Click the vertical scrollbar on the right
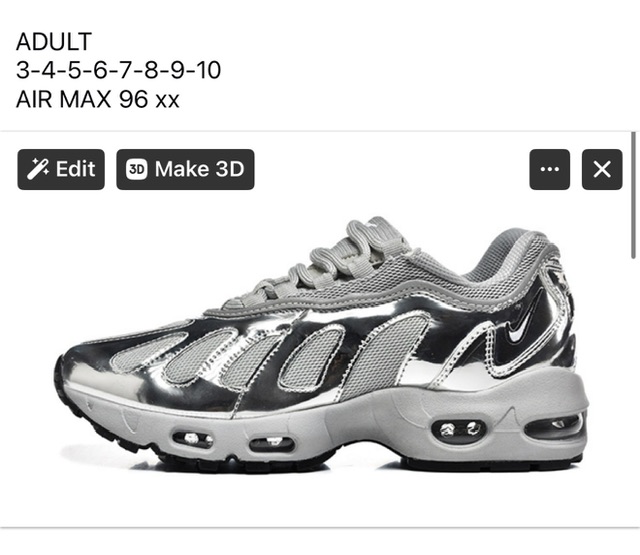 [633, 195]
